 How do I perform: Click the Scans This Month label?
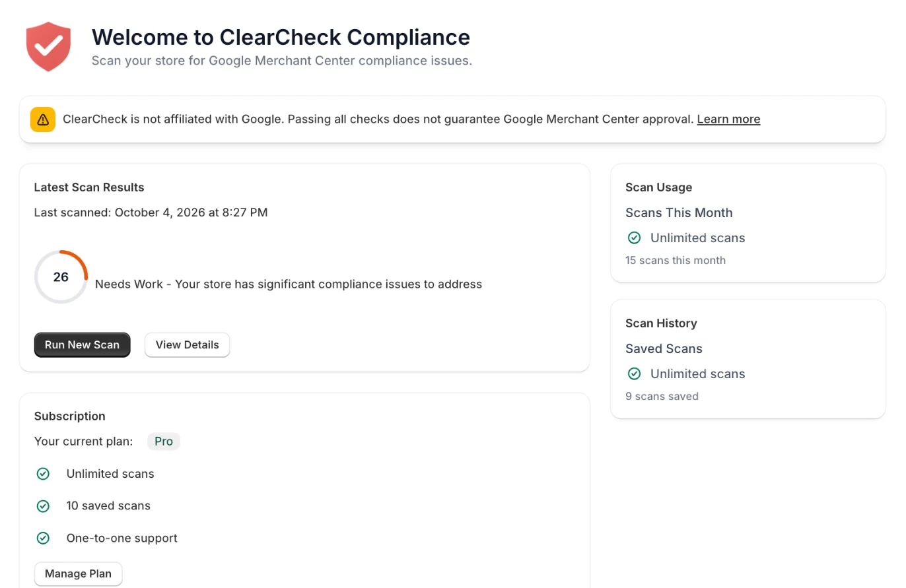(679, 212)
